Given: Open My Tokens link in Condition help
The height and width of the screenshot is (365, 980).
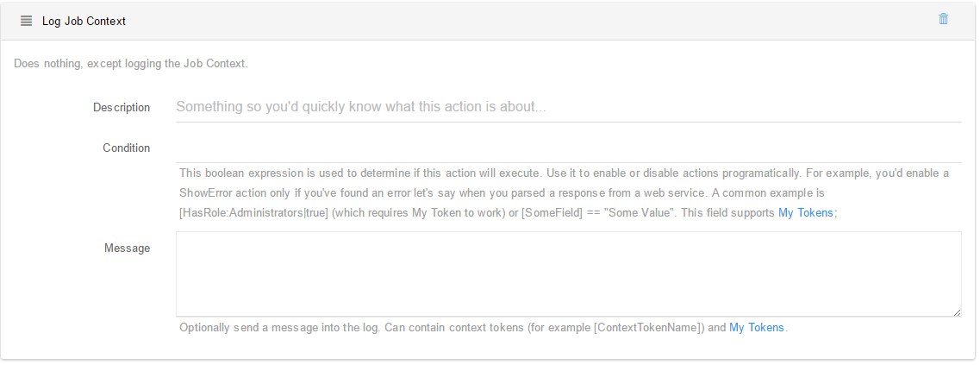Looking at the screenshot, I should click(805, 213).
